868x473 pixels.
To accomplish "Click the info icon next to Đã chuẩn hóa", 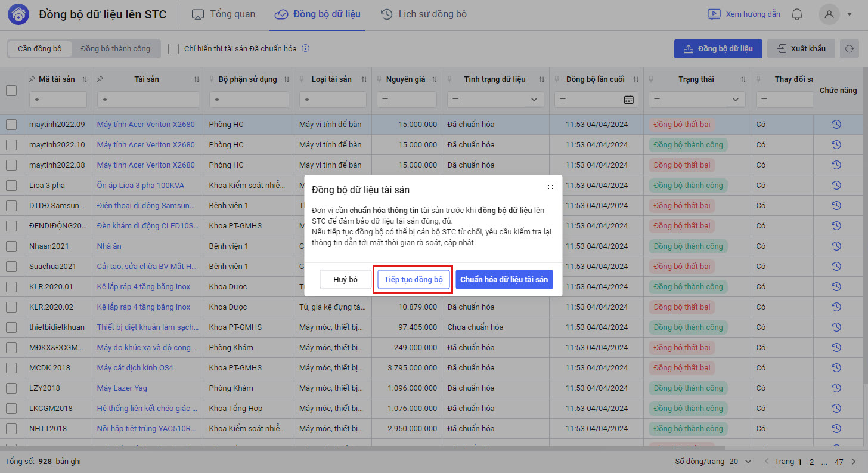I will coord(305,49).
